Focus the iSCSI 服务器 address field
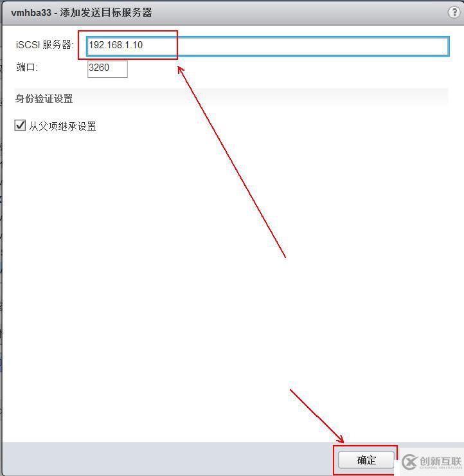The width and height of the screenshot is (464, 476). coord(268,46)
